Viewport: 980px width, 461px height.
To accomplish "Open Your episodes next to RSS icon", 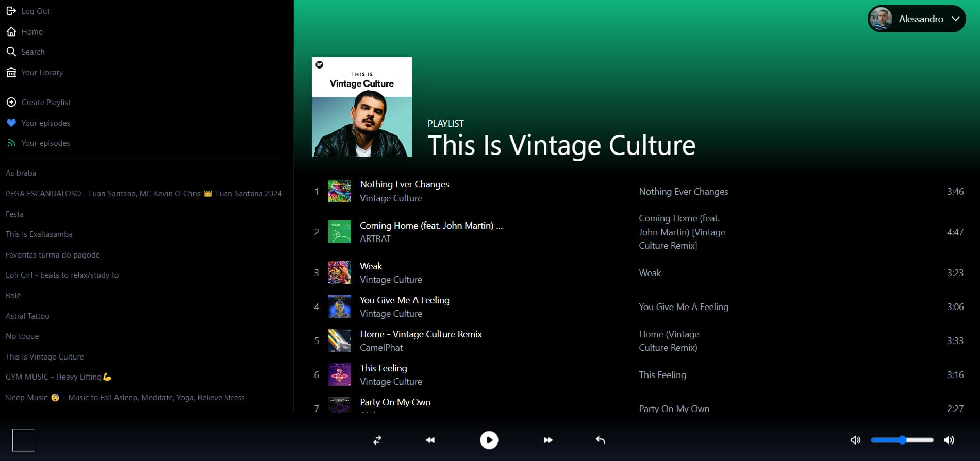I will click(46, 143).
